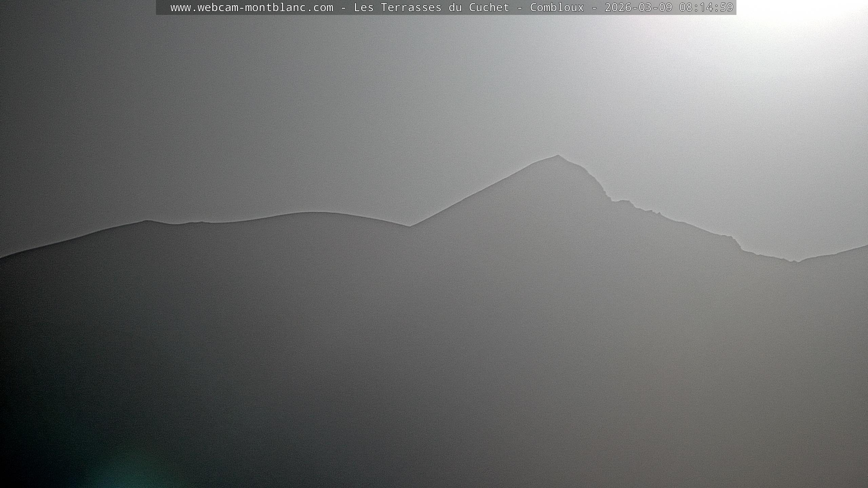Image resolution: width=868 pixels, height=488 pixels.
Task: Click the saddle between hill and peak
Action: click(410, 226)
